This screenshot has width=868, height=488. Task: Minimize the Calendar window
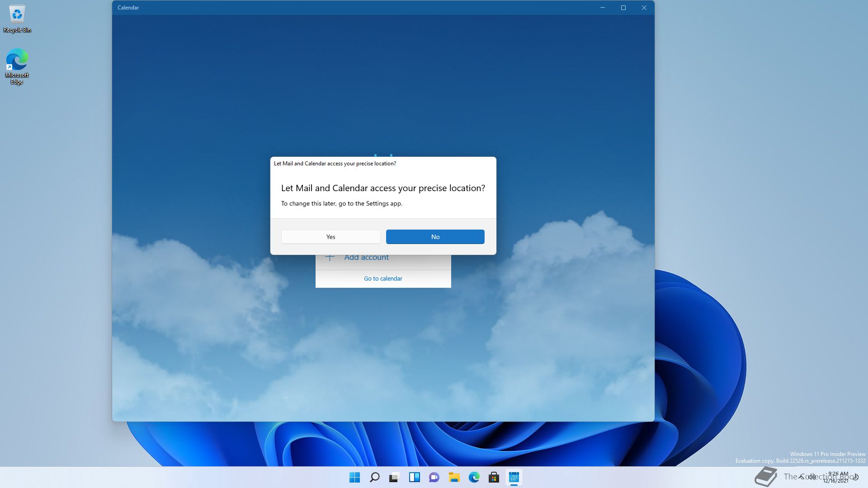tap(602, 8)
